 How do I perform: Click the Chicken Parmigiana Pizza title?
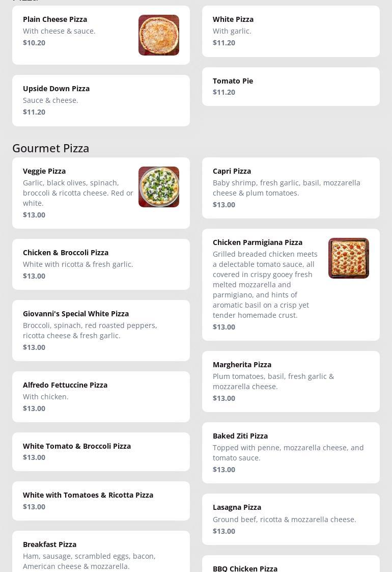coord(258,242)
